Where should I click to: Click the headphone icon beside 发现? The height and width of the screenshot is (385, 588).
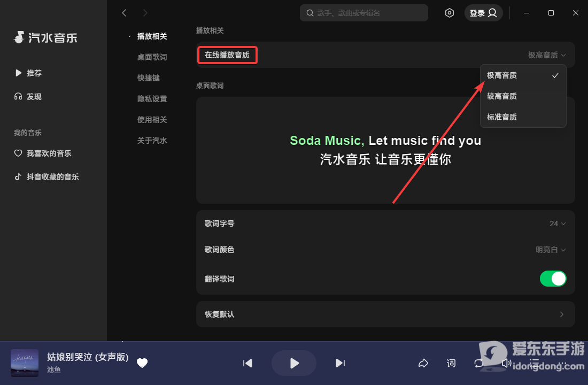pos(18,96)
